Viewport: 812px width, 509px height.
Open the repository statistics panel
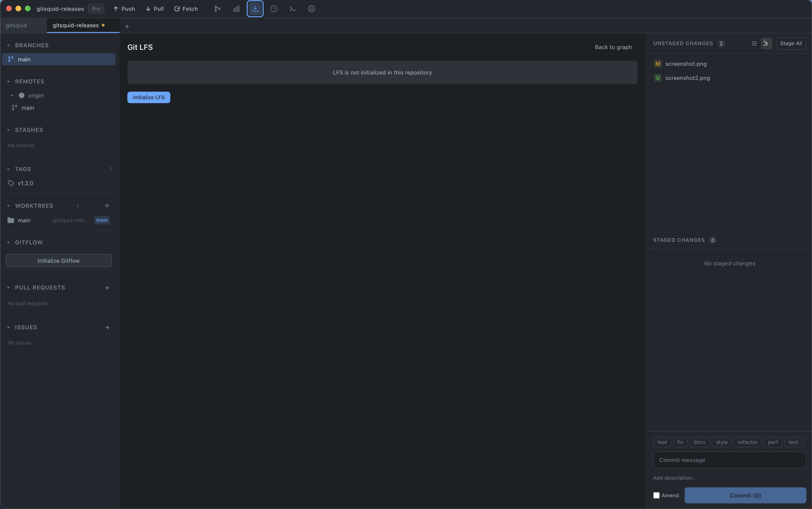coord(236,9)
